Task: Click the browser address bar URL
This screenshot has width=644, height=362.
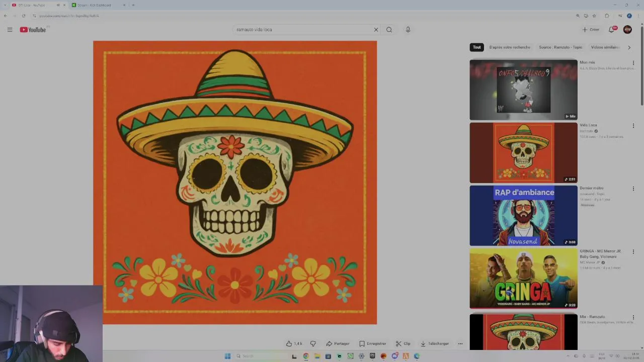Action: coord(69,16)
